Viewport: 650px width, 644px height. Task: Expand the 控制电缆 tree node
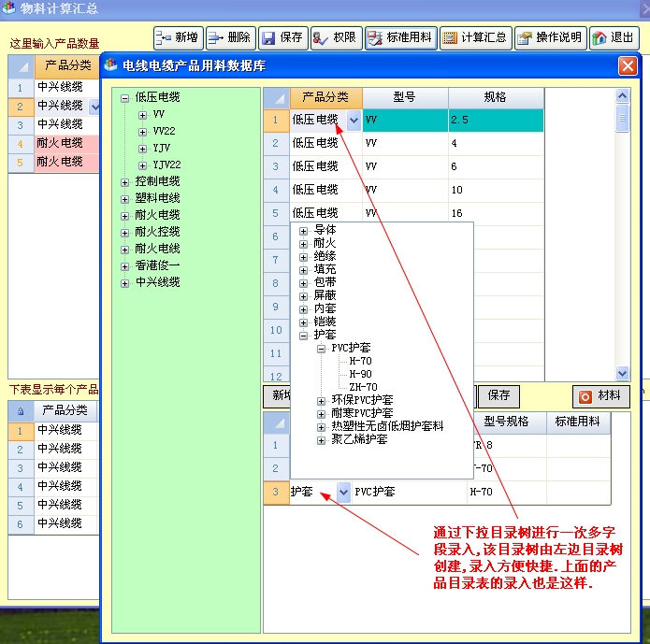pos(125,181)
